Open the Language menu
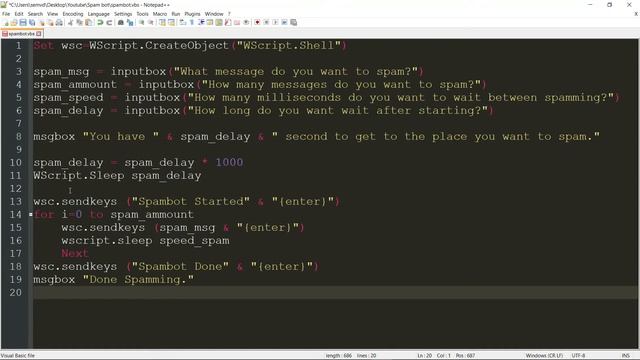640x360 pixels. 98,14
